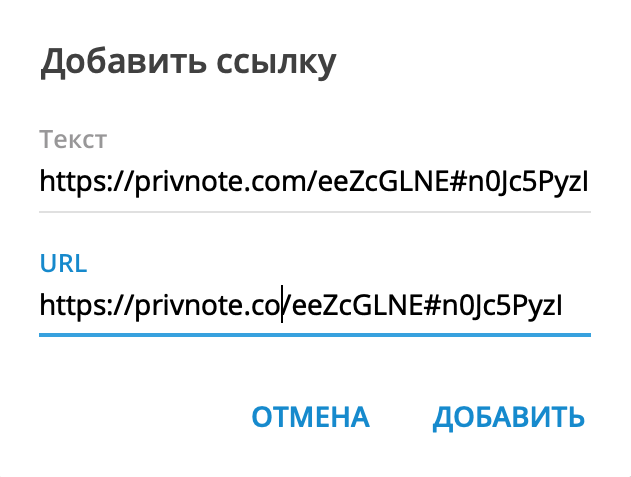Screen dimensions: 631x477
Task: Focus the Текст input field
Action: pyautogui.click(x=315, y=183)
